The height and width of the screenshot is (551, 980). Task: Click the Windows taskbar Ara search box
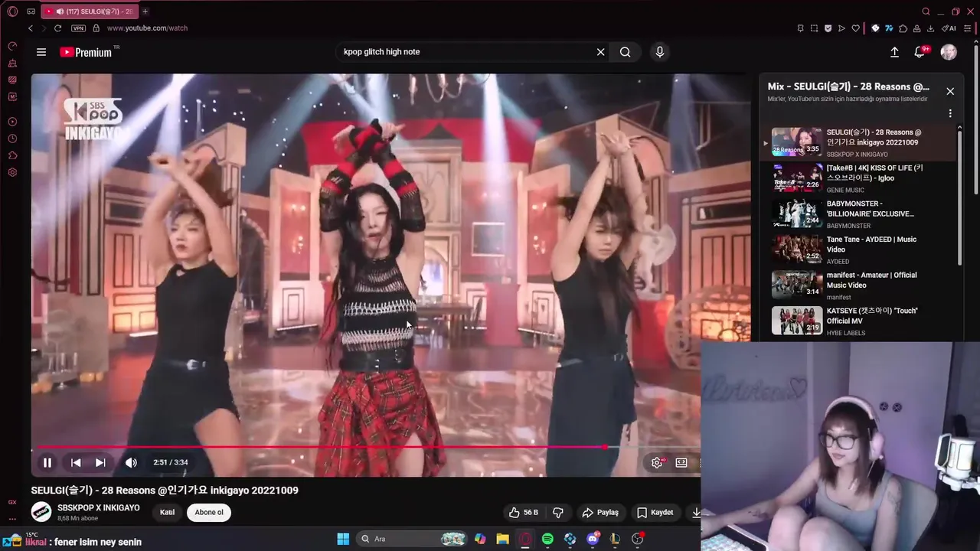click(x=413, y=539)
